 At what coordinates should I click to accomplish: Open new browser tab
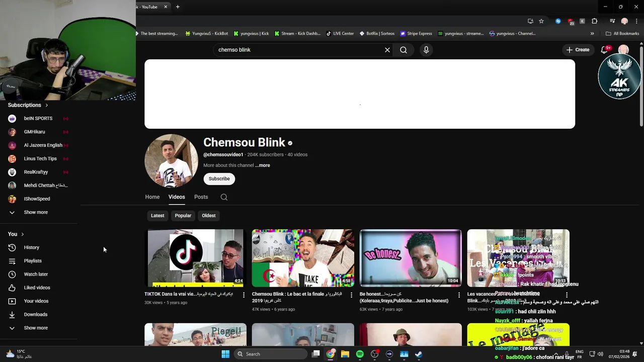tap(178, 7)
